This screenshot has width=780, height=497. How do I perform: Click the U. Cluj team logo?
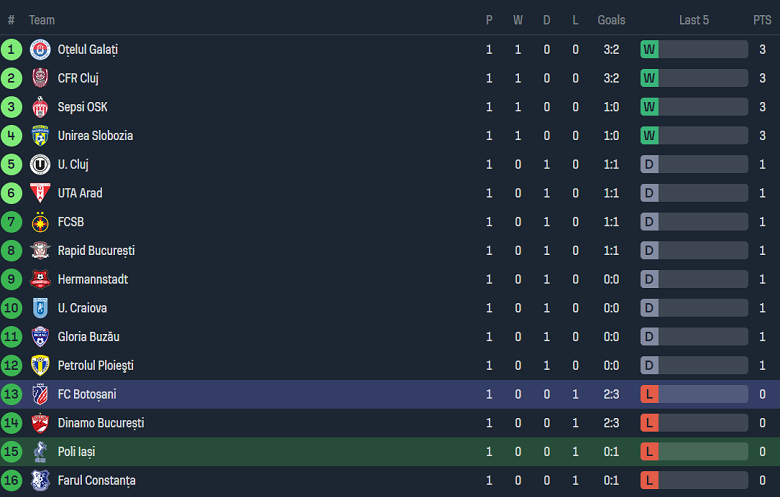(40, 164)
